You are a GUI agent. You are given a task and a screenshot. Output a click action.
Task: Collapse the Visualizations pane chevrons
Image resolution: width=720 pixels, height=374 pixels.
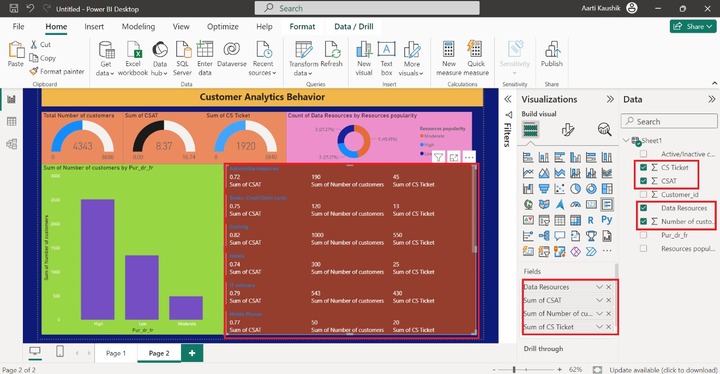610,99
